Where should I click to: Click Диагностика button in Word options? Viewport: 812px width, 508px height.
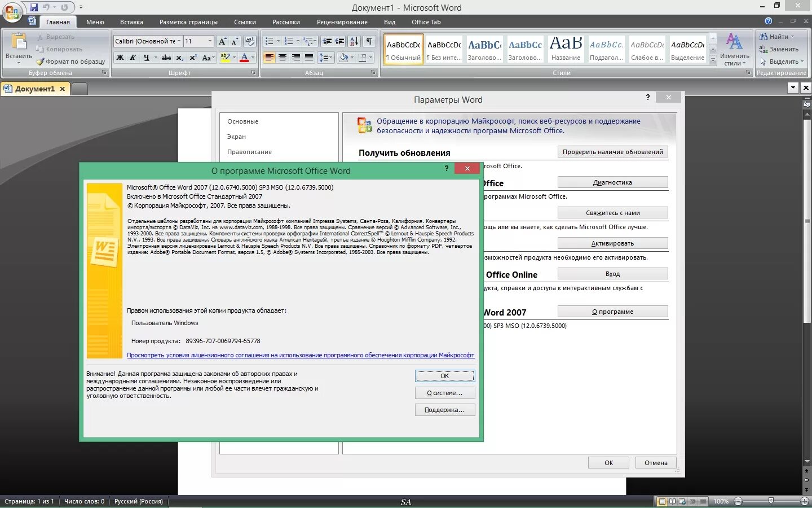coord(613,182)
